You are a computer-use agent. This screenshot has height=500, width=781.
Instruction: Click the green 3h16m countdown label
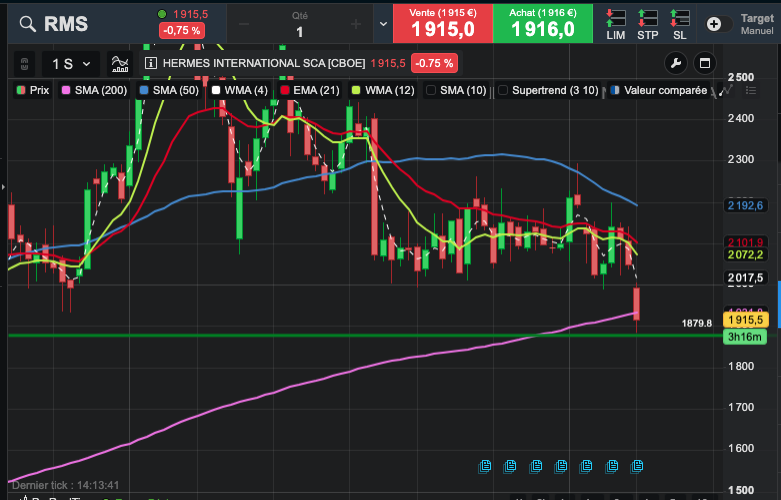tap(745, 337)
